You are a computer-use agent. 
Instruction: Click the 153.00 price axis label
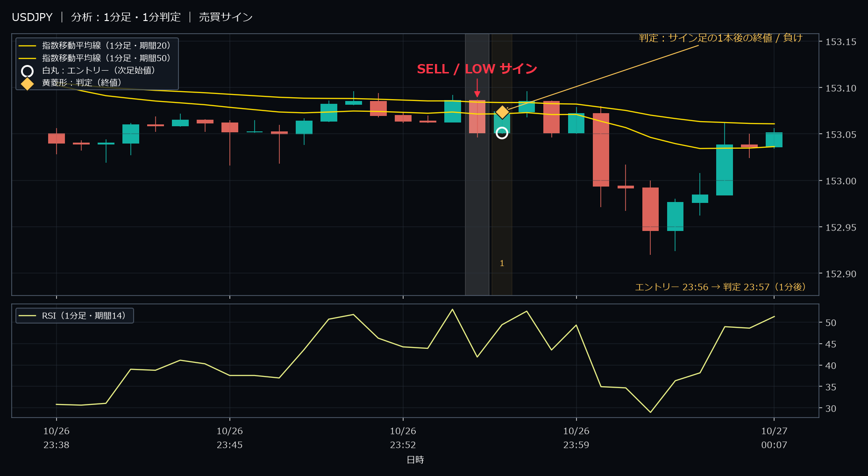pos(841,181)
